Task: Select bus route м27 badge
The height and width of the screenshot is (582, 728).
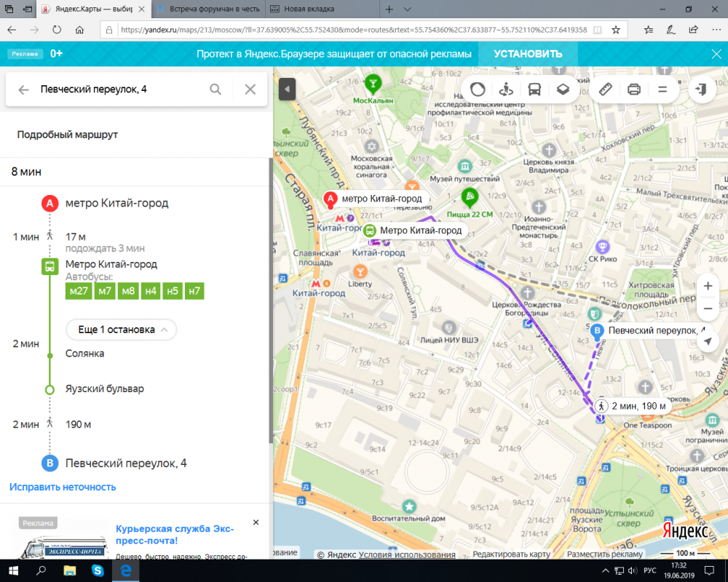Action: click(78, 291)
